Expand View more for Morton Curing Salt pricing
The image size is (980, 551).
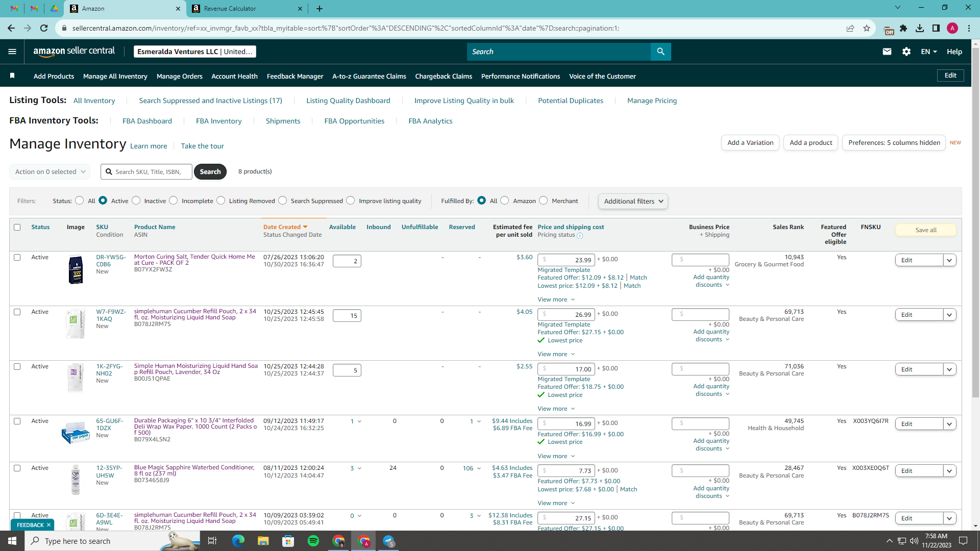click(x=556, y=299)
